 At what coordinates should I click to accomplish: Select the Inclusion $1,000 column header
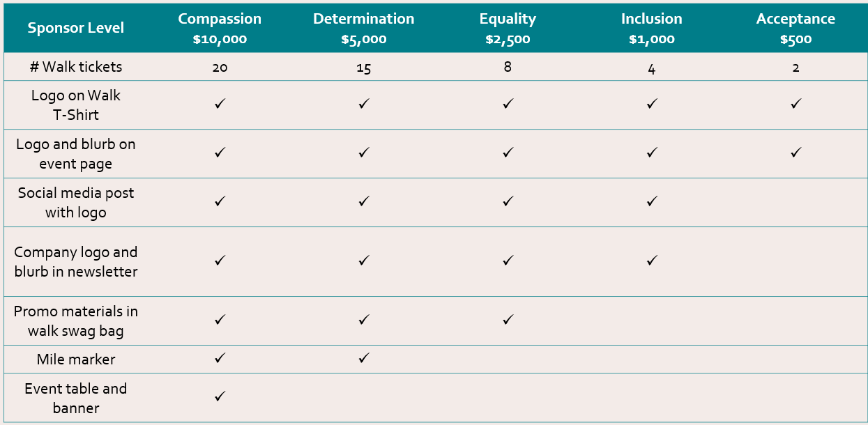651,29
